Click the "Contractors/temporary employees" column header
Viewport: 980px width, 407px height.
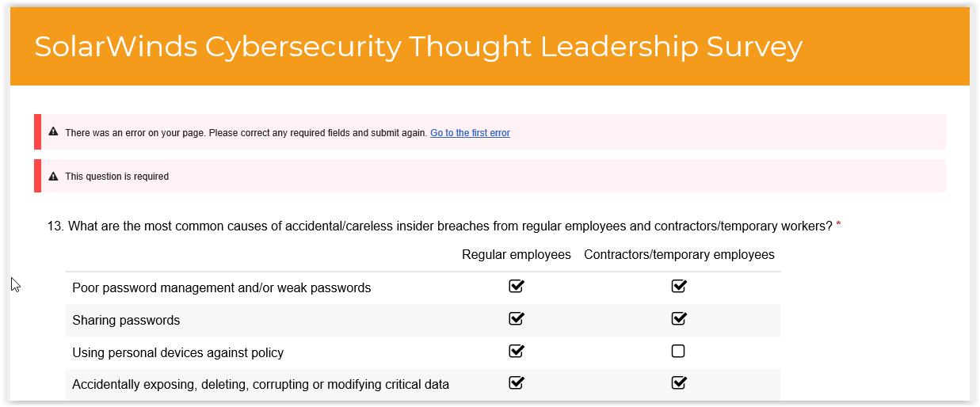click(679, 255)
